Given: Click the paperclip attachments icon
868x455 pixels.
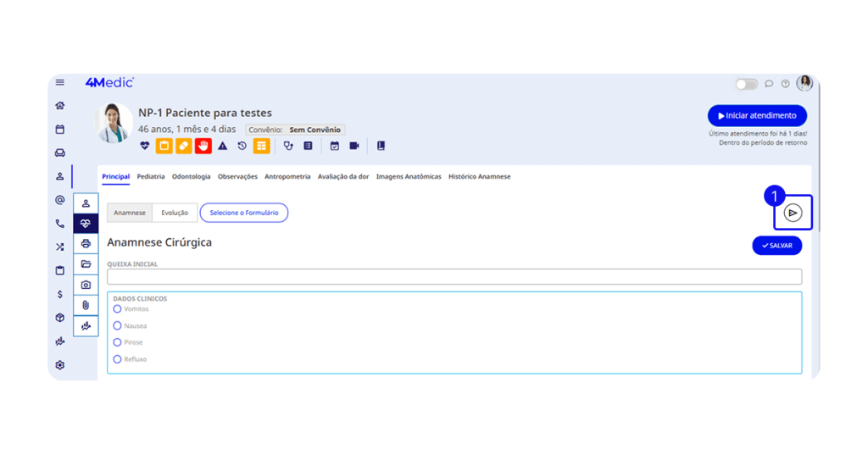Looking at the screenshot, I should coord(86,305).
